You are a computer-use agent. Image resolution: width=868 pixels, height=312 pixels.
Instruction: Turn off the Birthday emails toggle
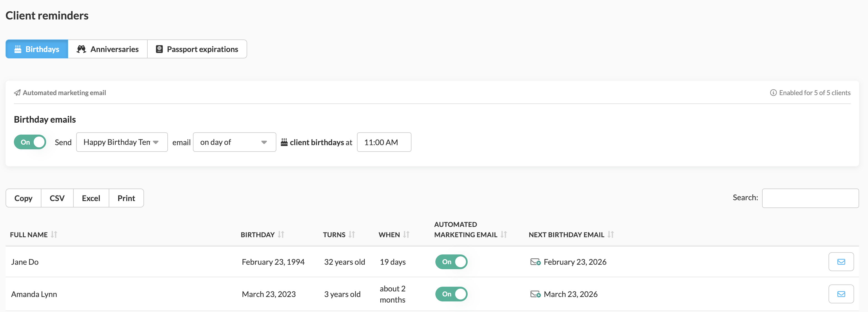tap(30, 142)
